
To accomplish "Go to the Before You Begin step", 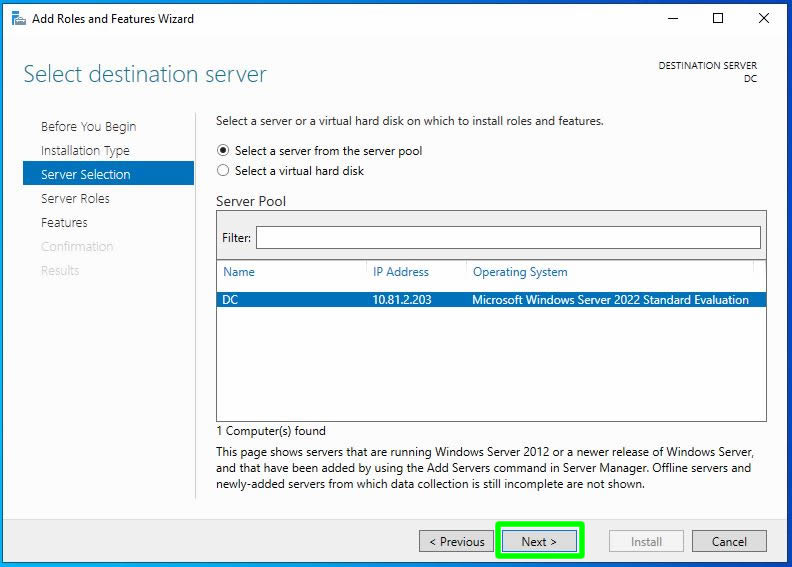I will (x=88, y=127).
